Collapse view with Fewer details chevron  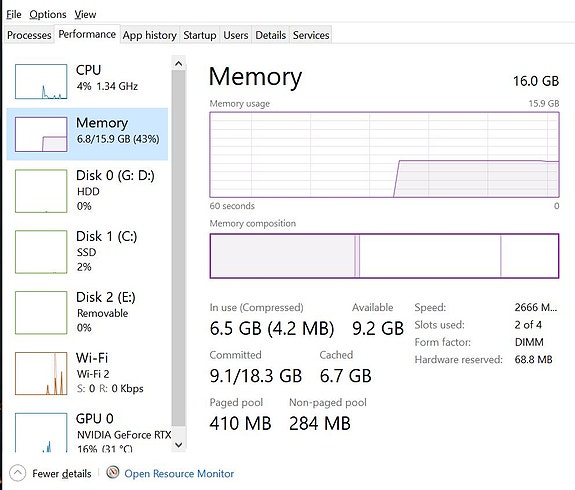17,473
